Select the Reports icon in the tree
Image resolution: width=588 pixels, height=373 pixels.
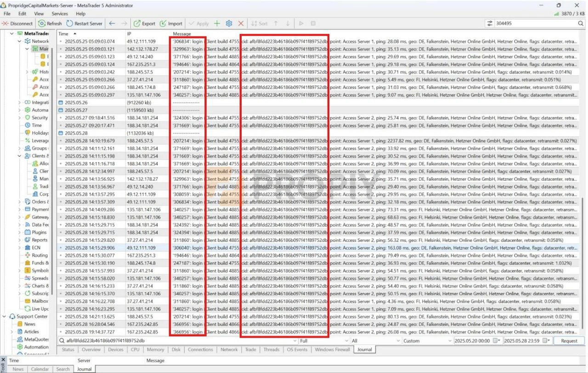28,240
